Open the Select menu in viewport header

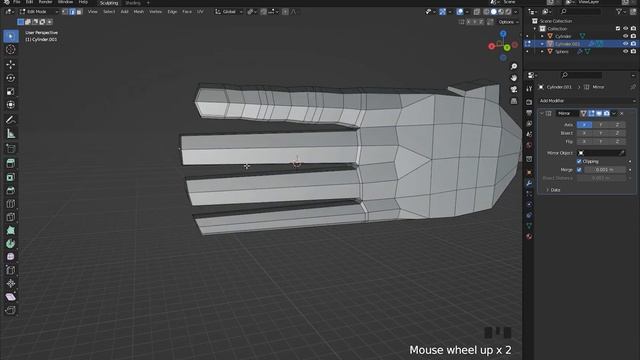[109, 12]
